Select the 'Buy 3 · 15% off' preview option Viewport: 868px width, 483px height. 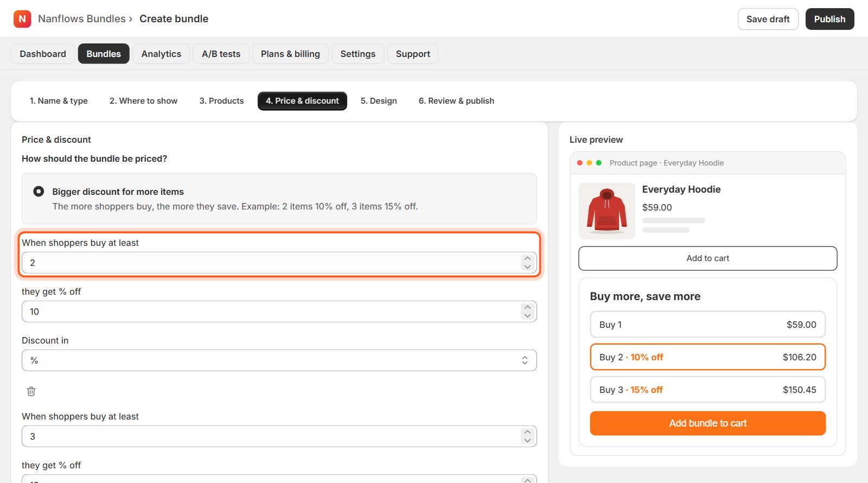click(708, 390)
